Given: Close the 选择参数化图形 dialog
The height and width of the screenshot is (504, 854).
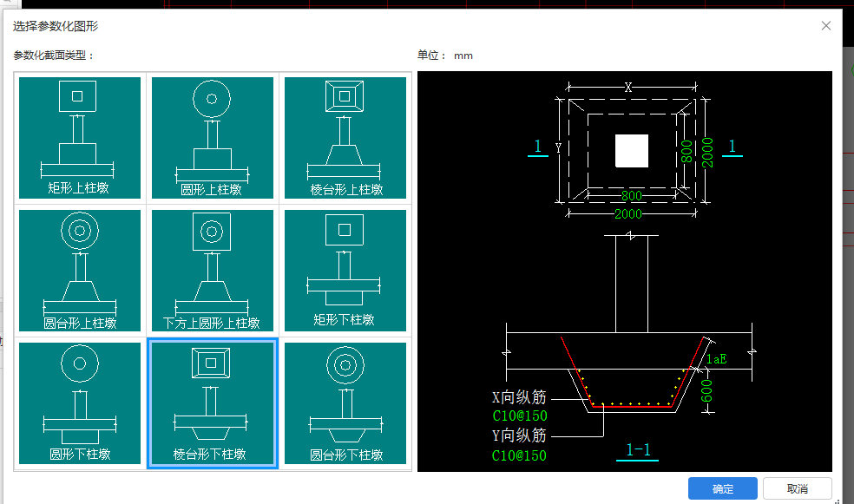Looking at the screenshot, I should click(x=825, y=25).
